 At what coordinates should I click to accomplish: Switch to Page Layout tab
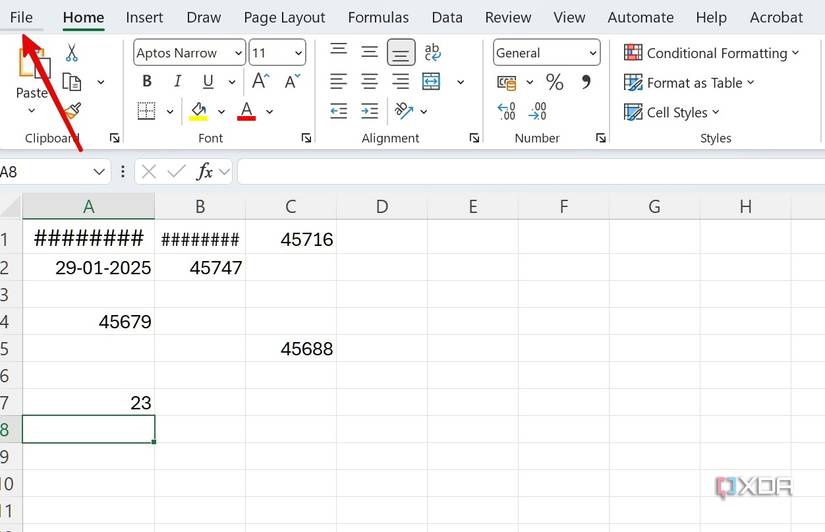point(284,18)
